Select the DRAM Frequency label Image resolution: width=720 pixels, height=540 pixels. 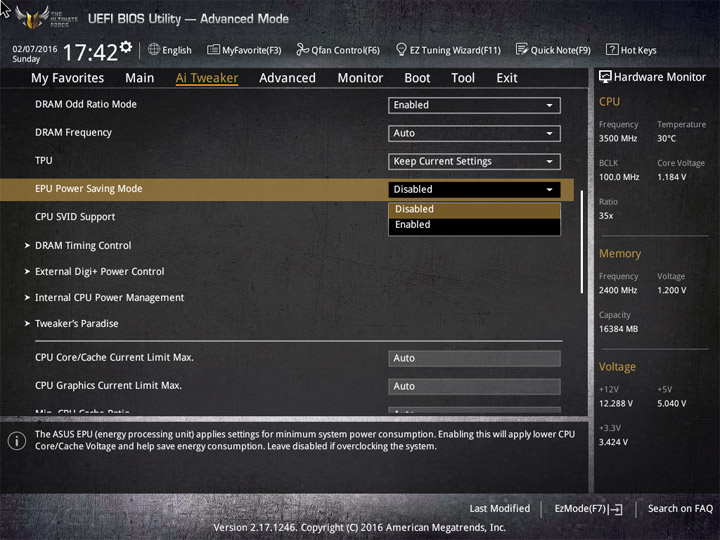tap(73, 133)
